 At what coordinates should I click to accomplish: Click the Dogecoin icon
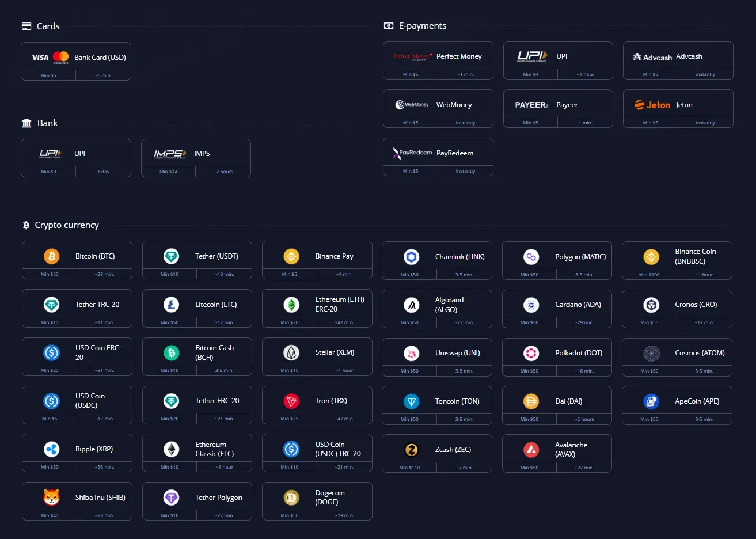tap(291, 498)
